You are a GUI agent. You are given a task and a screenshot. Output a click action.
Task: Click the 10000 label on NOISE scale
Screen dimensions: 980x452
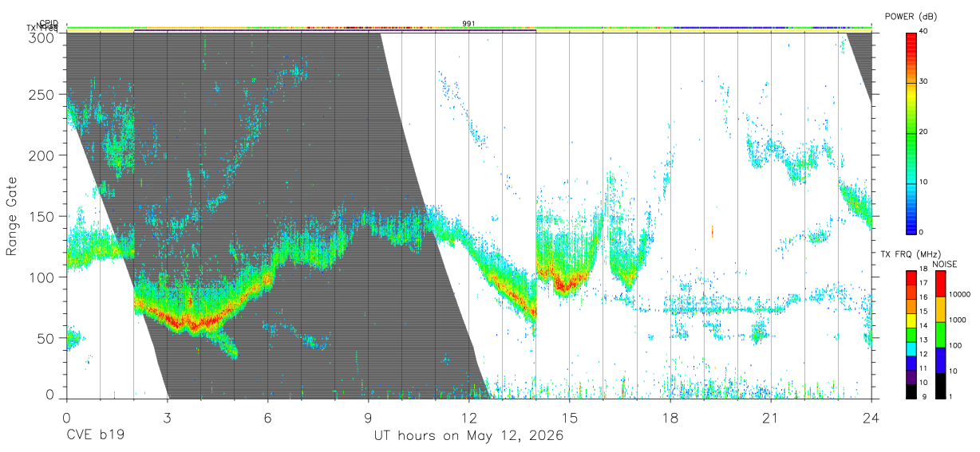pos(958,294)
